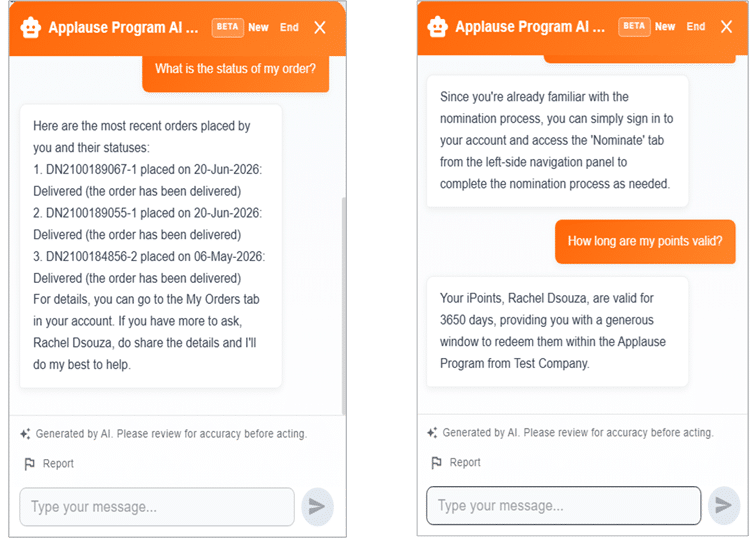Click the left chat's vertical scrollbar
Viewport: 750px width, 538px height.
tap(343, 306)
